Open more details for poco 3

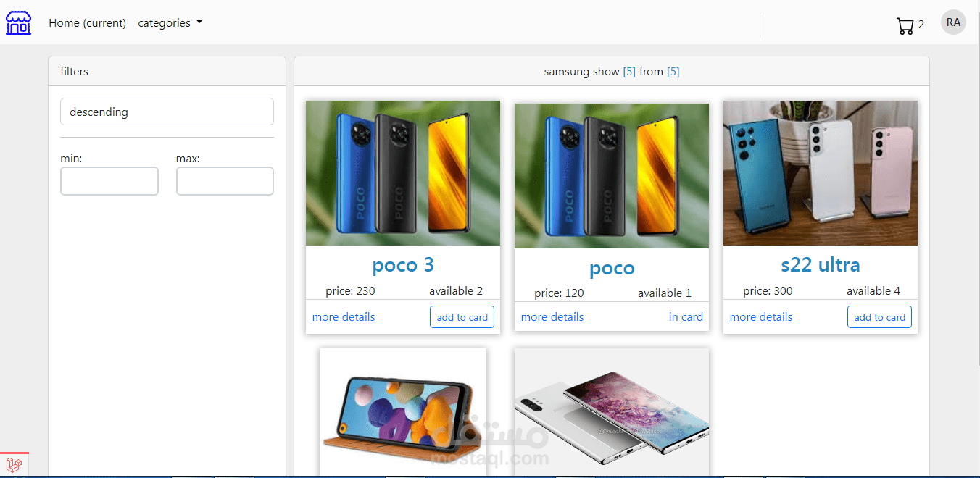[344, 317]
